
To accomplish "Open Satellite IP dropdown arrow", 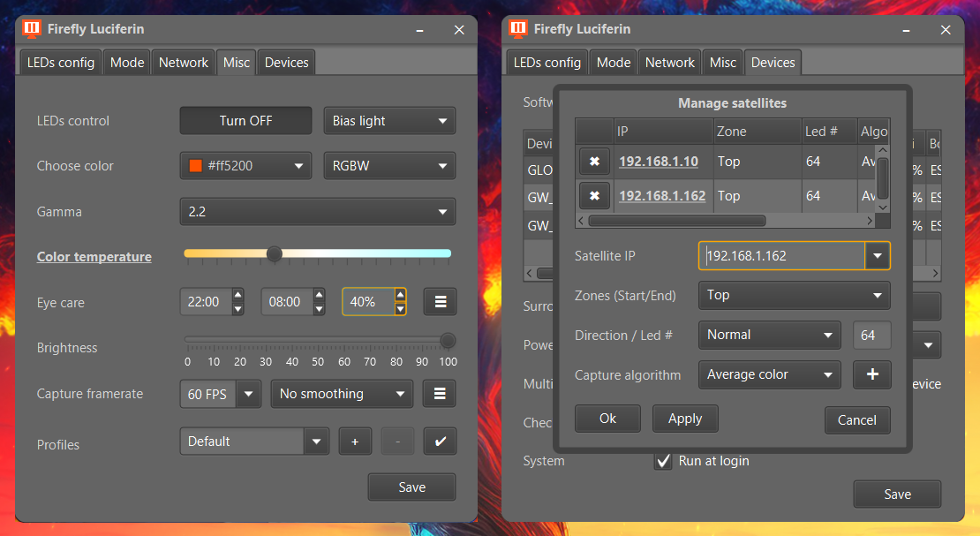I will pyautogui.click(x=878, y=256).
